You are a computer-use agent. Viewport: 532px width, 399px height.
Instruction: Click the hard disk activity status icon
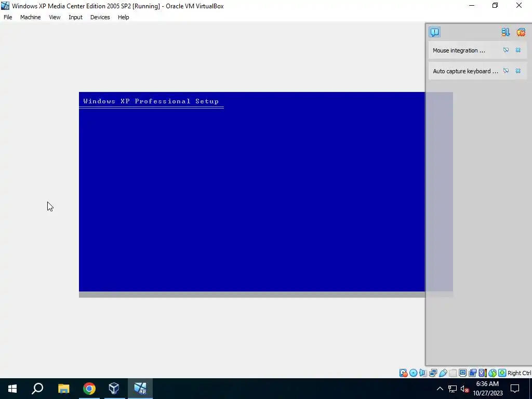[x=403, y=373]
